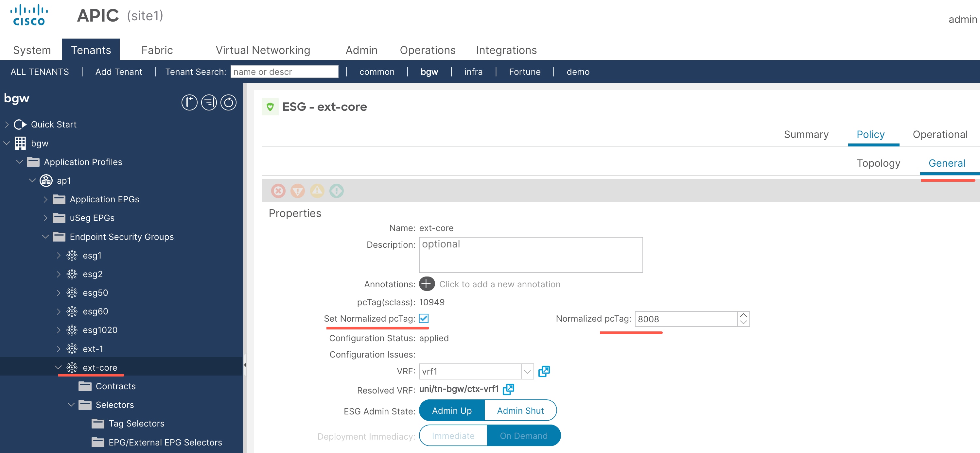Click the esg1 ESG icon
The image size is (980, 453).
(72, 255)
